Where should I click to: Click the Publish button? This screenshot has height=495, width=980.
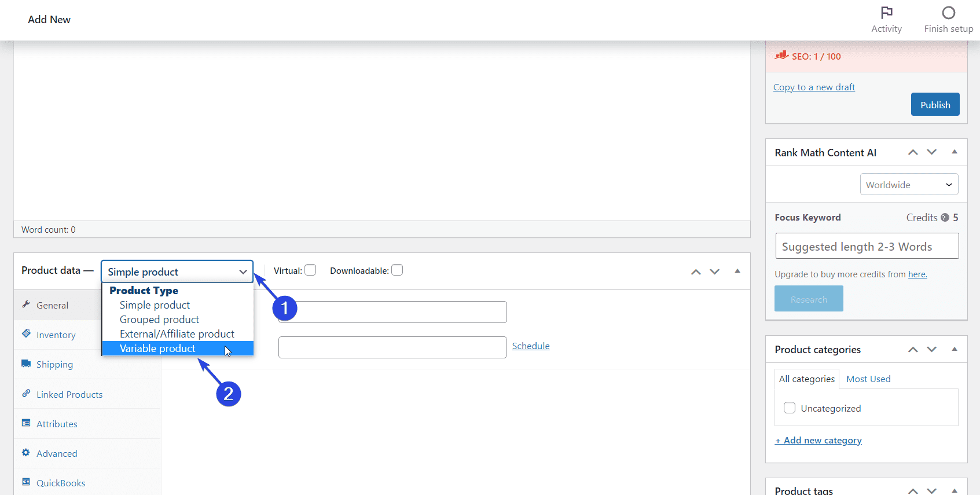coord(935,104)
